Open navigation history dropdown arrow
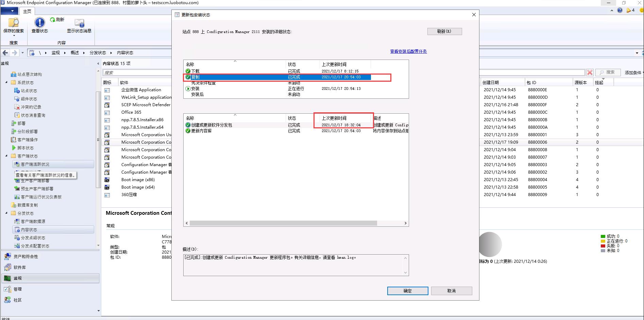Image resolution: width=644 pixels, height=320 pixels. pyautogui.click(x=22, y=53)
